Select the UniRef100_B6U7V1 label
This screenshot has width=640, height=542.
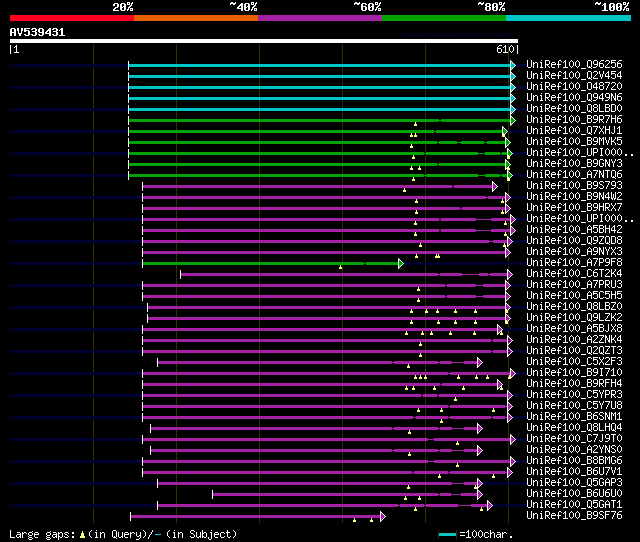[574, 472]
